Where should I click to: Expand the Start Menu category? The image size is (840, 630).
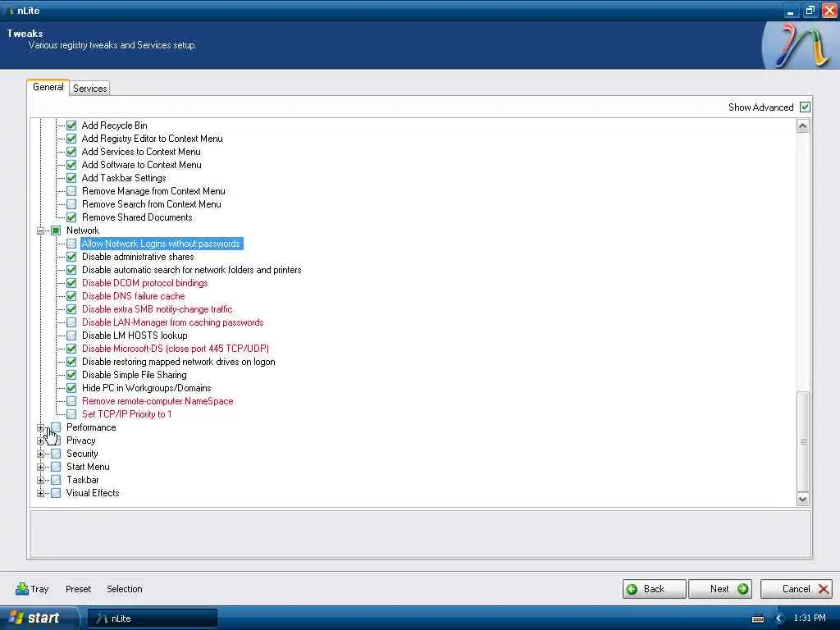click(x=41, y=467)
